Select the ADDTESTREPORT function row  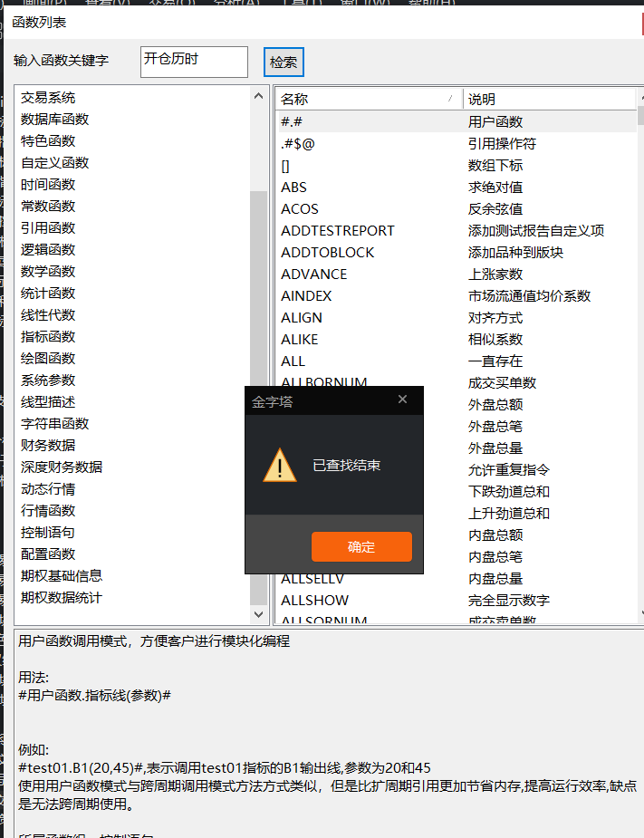(457, 231)
